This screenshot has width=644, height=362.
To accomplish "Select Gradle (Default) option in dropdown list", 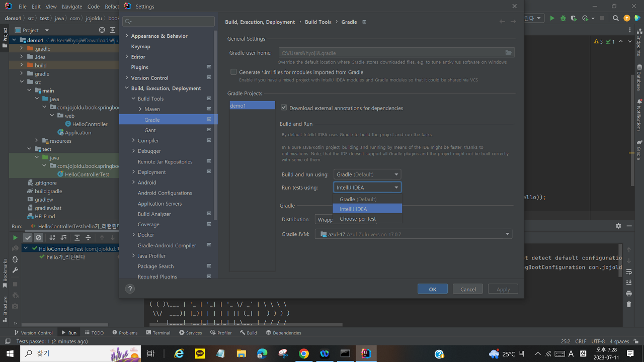I will (x=367, y=199).
